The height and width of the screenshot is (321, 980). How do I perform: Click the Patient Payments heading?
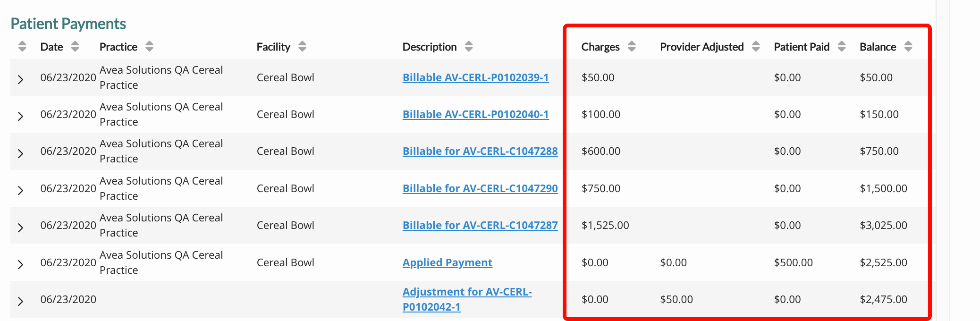68,24
